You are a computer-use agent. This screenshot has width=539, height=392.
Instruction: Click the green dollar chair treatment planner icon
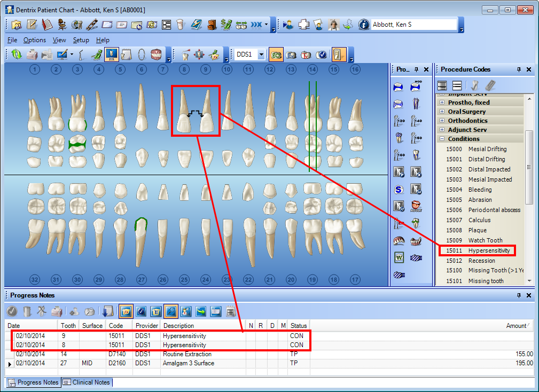[226, 25]
